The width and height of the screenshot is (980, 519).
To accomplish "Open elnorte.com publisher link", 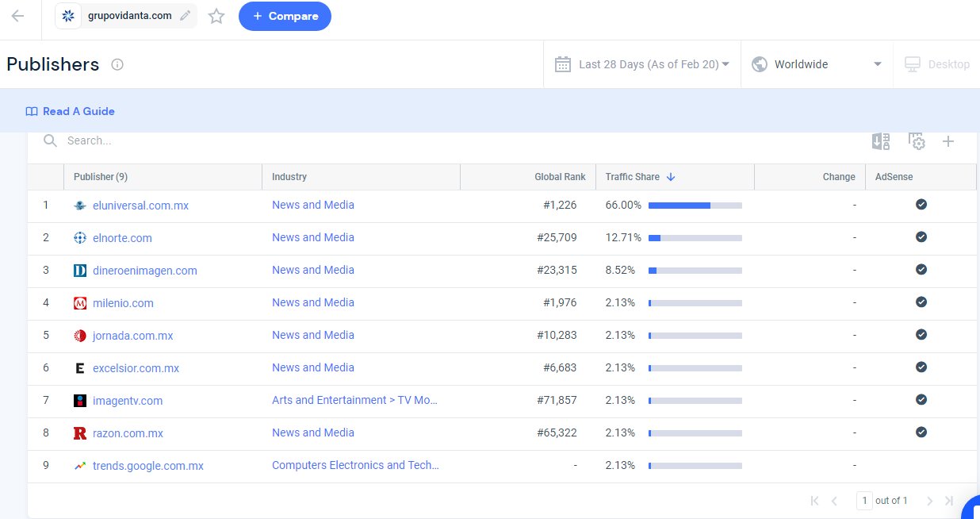I will (x=122, y=238).
